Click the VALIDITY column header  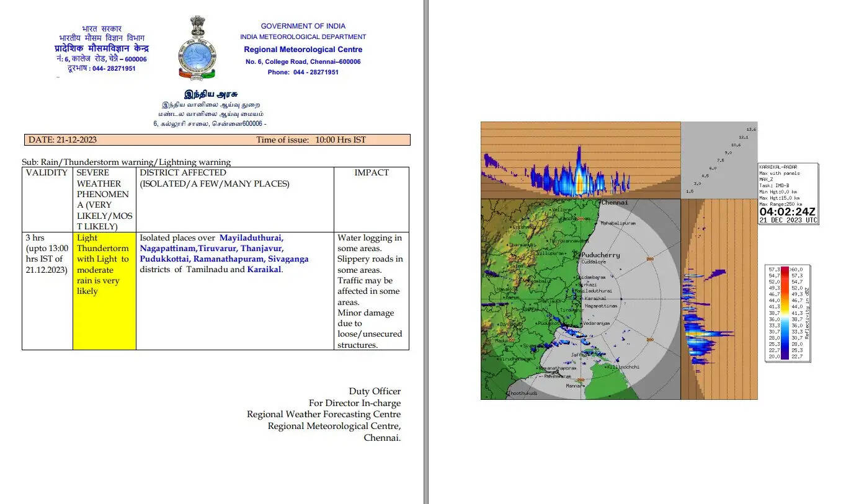(47, 173)
